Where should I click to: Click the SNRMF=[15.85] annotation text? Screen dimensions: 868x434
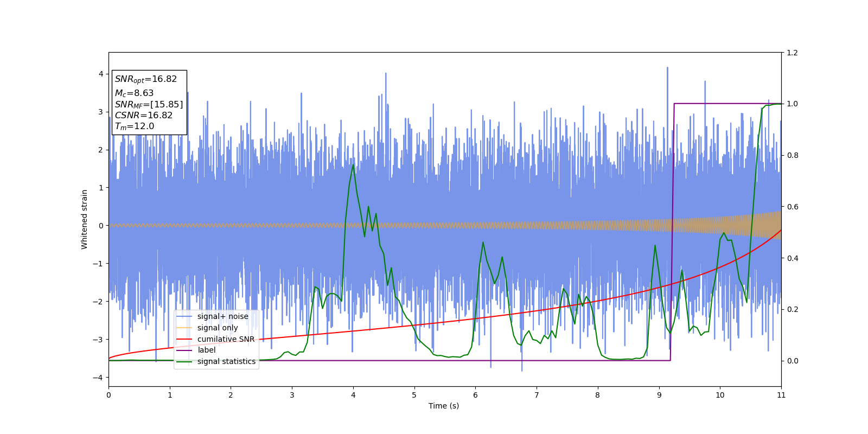coord(149,105)
